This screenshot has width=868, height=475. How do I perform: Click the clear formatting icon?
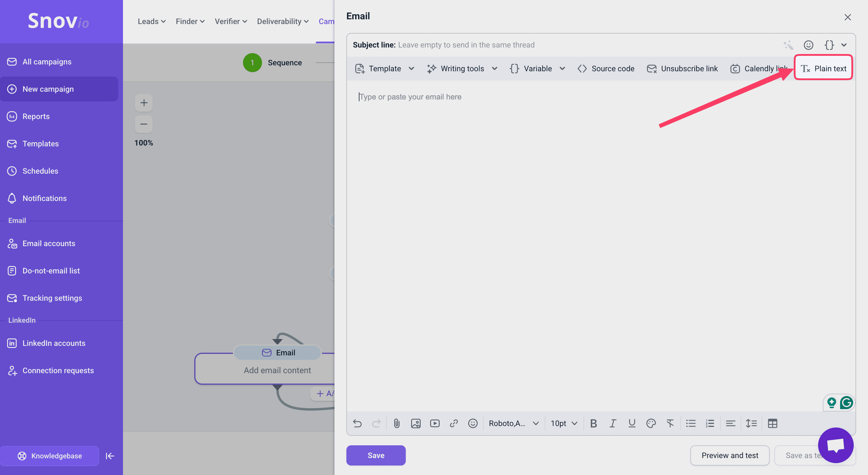[x=670, y=423]
